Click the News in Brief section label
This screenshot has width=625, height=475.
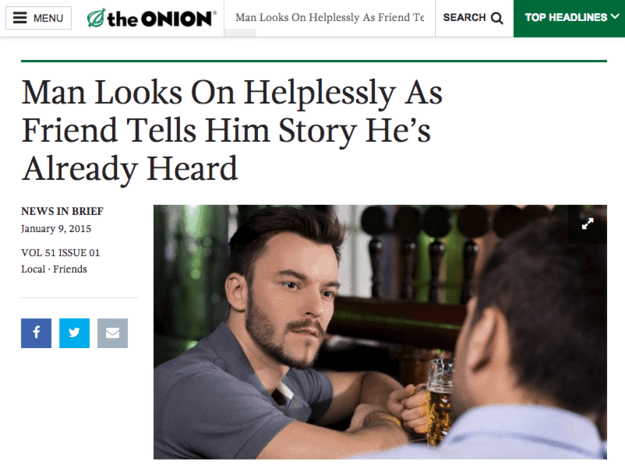[62, 211]
